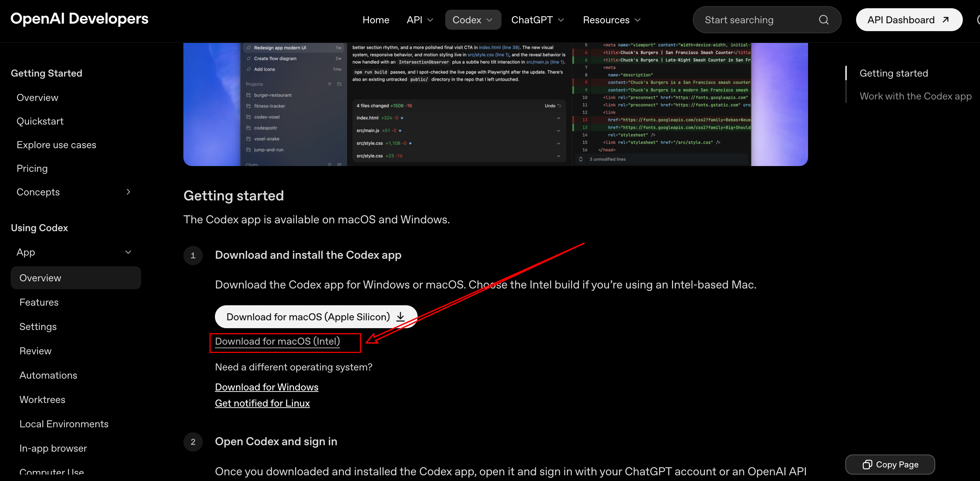Open the Automations page

tap(48, 375)
